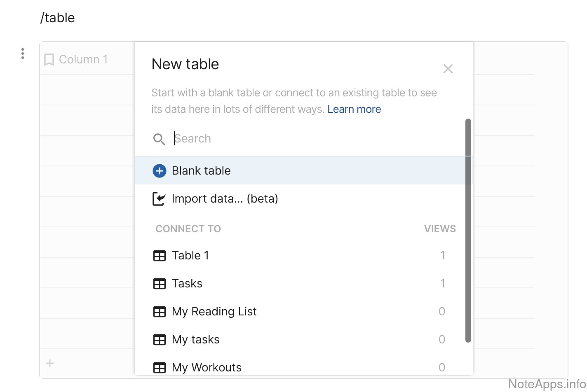
Task: Choose Import data (beta) option
Action: (x=225, y=199)
